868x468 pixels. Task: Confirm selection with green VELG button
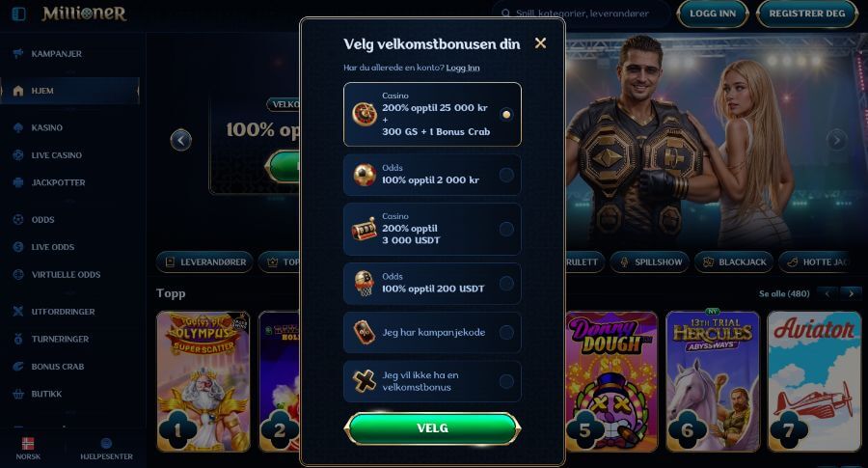tap(432, 428)
